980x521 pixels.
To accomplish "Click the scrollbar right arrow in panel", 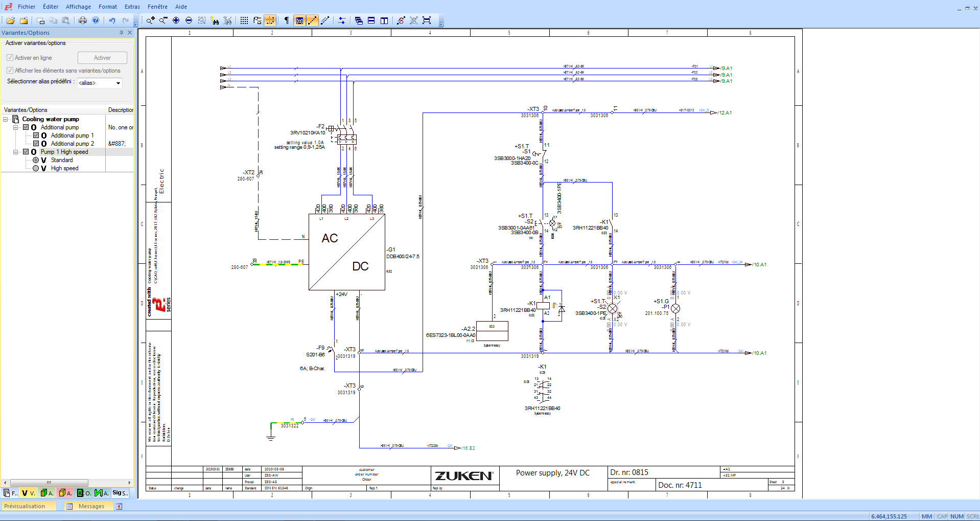I will pos(129,483).
